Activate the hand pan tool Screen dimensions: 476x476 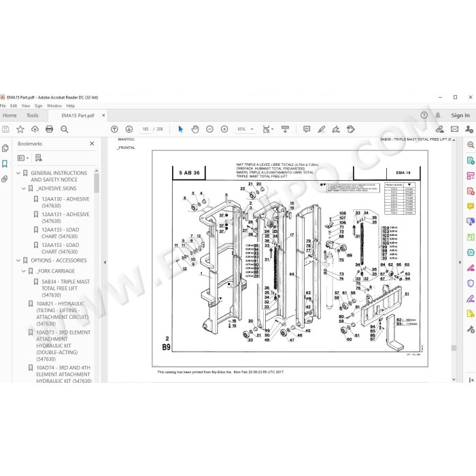[195, 129]
